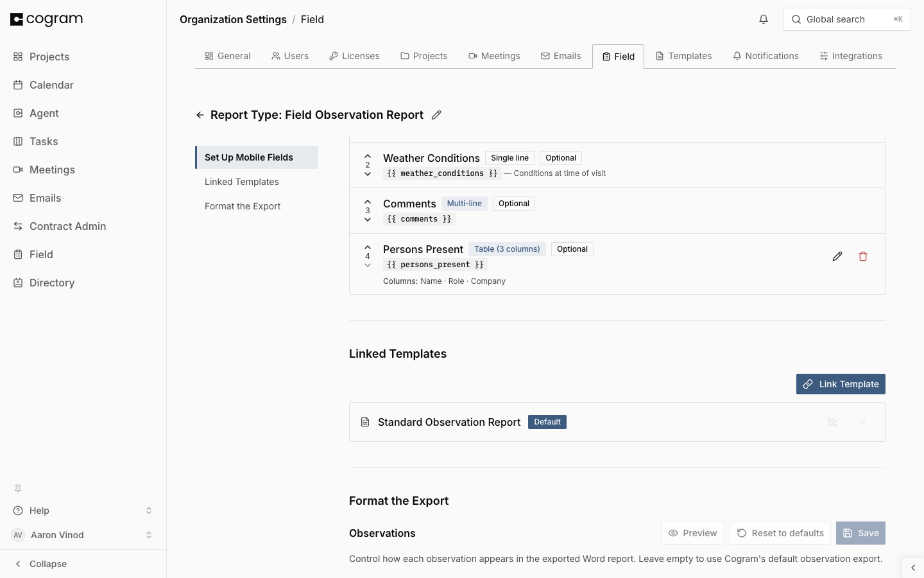Viewport: 924px width, 578px height.
Task: Move Comments field down
Action: pyautogui.click(x=368, y=220)
